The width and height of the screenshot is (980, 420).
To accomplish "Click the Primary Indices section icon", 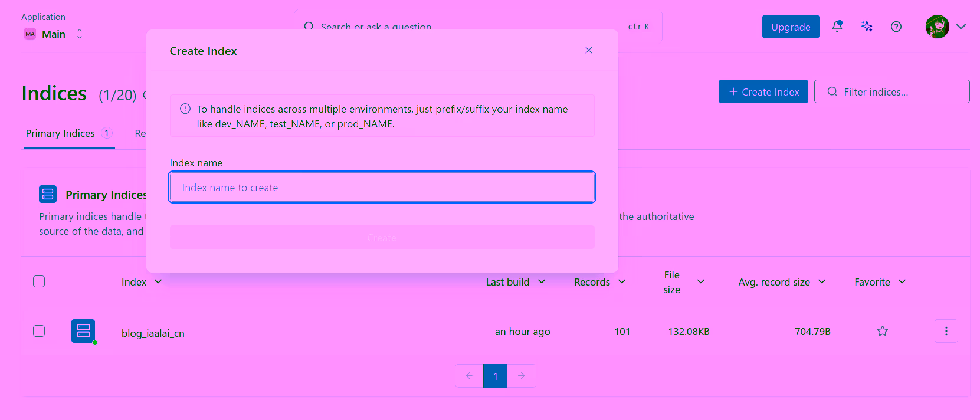I will click(48, 194).
